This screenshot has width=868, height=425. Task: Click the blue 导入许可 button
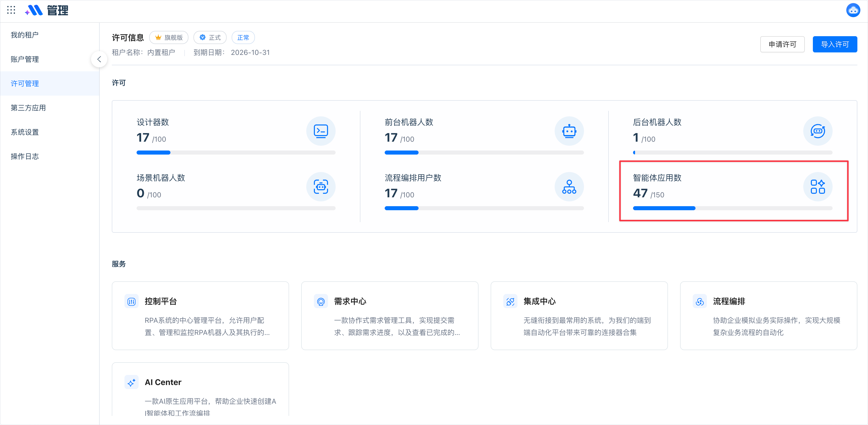coord(835,44)
